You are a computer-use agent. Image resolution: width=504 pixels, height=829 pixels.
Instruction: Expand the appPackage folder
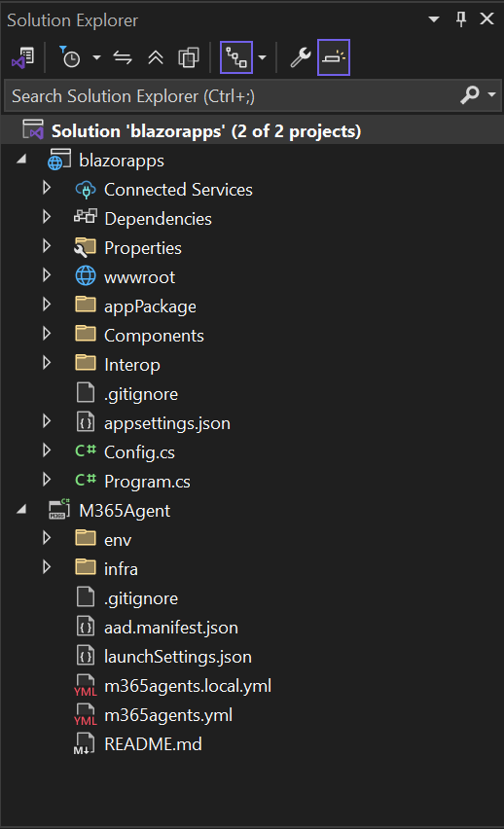pos(47,304)
